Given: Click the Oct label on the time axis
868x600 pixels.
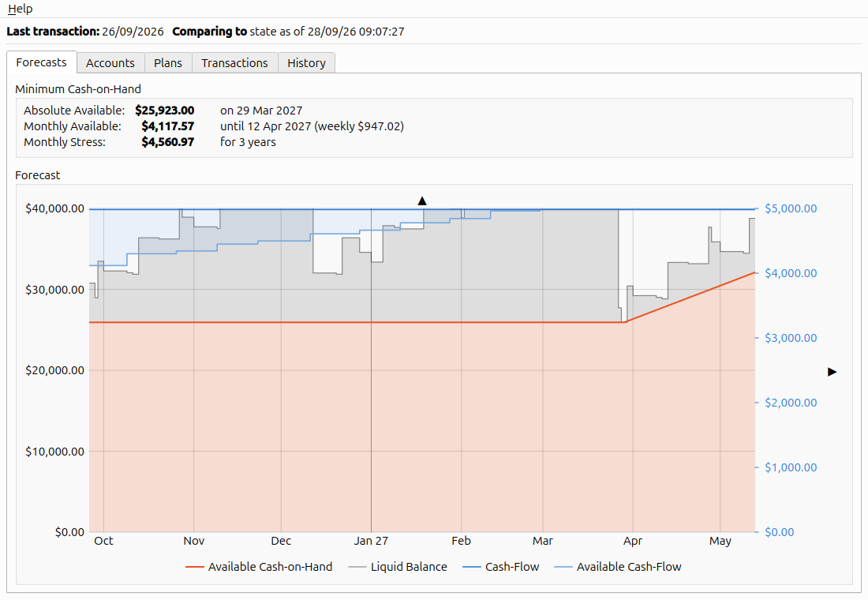Looking at the screenshot, I should pos(103,541).
